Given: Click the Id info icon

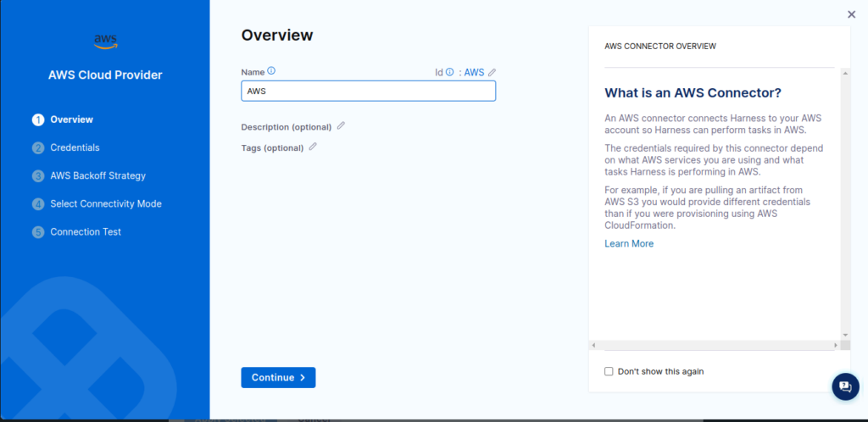Looking at the screenshot, I should point(450,73).
